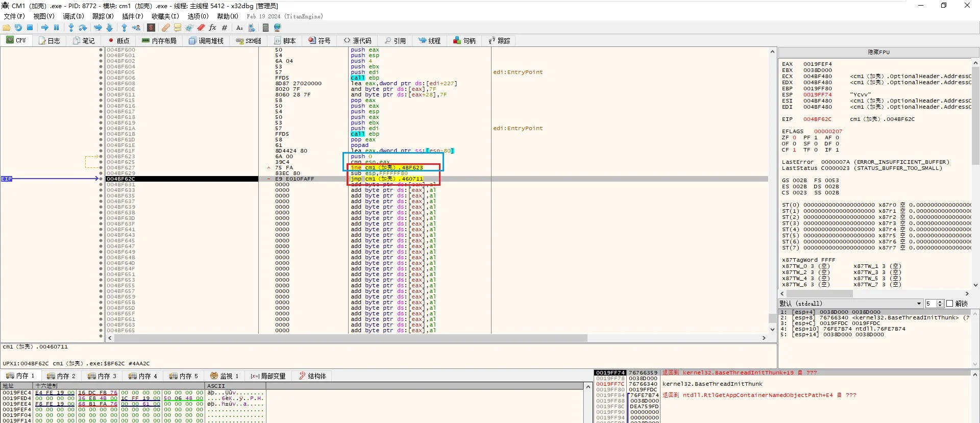Click the hash (#) toolbar icon
Viewport: 980px width, 423px height.
coord(225,28)
